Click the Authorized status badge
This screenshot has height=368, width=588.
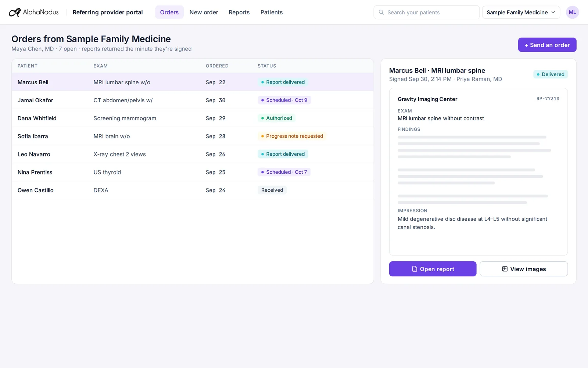pos(276,118)
